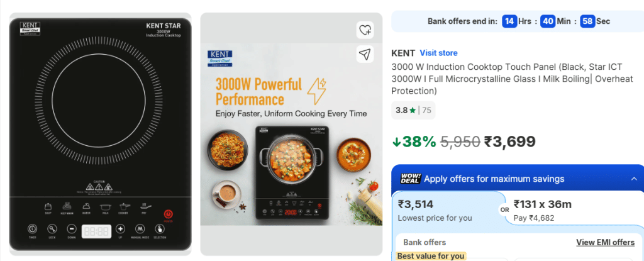
Task: Collapse the Apply offers section chevron
Action: (x=633, y=179)
